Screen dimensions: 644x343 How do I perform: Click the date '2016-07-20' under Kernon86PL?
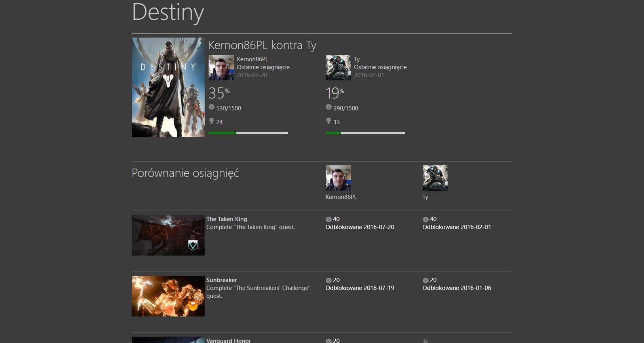coord(252,75)
